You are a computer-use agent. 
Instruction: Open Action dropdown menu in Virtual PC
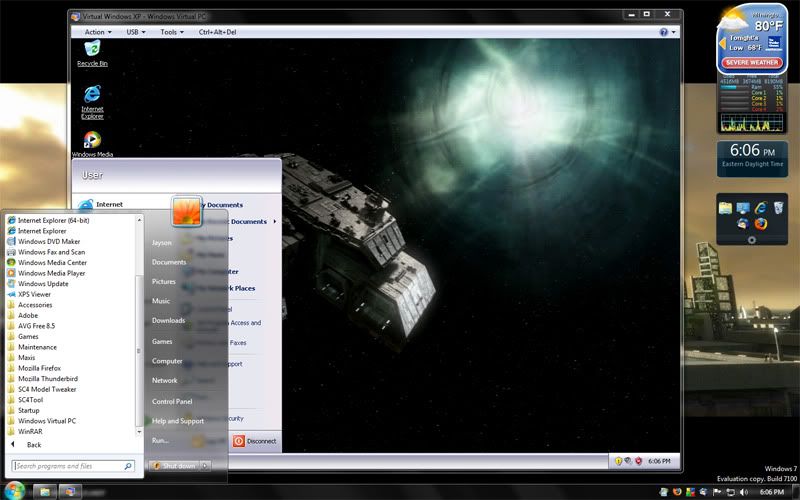pos(98,32)
